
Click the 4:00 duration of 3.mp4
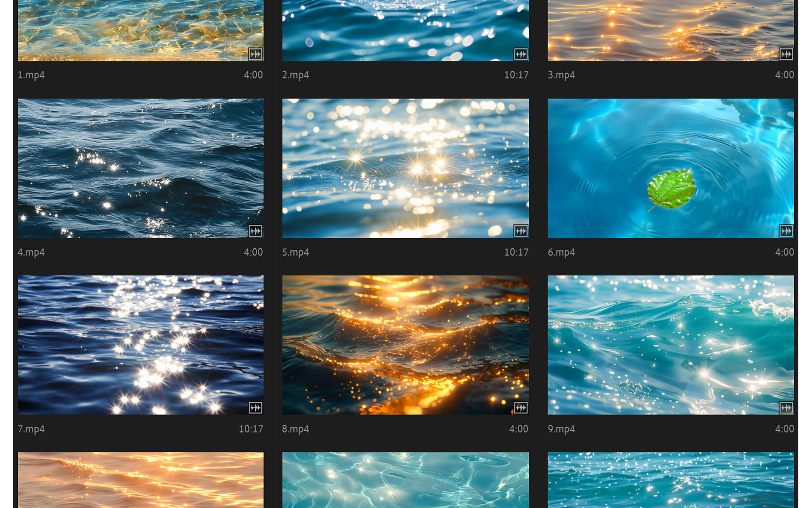pyautogui.click(x=785, y=75)
